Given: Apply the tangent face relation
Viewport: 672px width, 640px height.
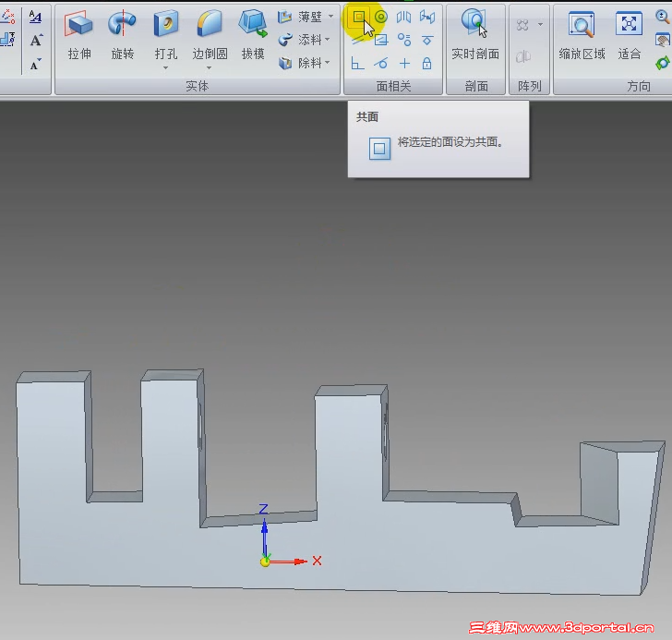Looking at the screenshot, I should click(x=380, y=64).
